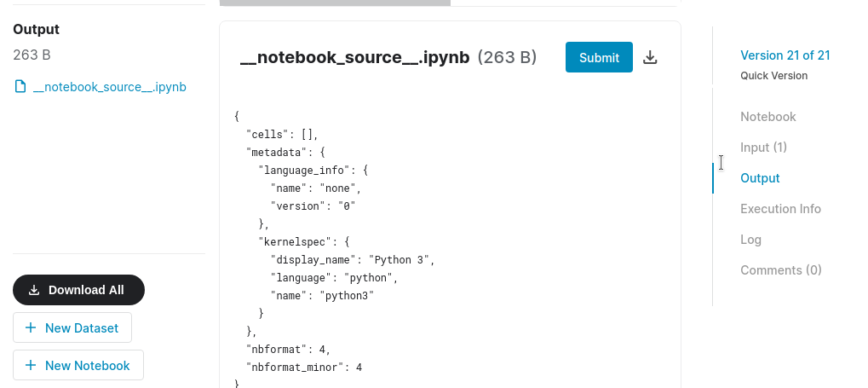This screenshot has height=388, width=868.
Task: Click the download icon beside the Submit button
Action: (650, 57)
